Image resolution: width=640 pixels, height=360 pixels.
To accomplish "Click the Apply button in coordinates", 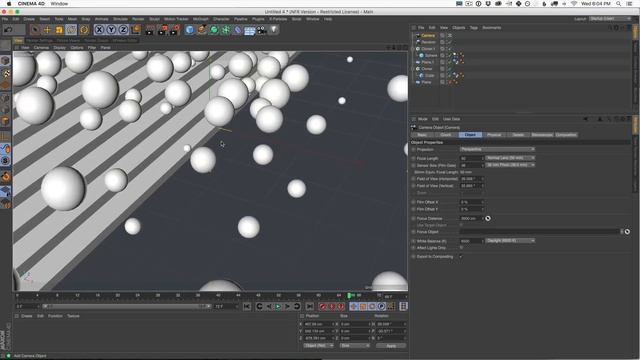I will pyautogui.click(x=391, y=346).
